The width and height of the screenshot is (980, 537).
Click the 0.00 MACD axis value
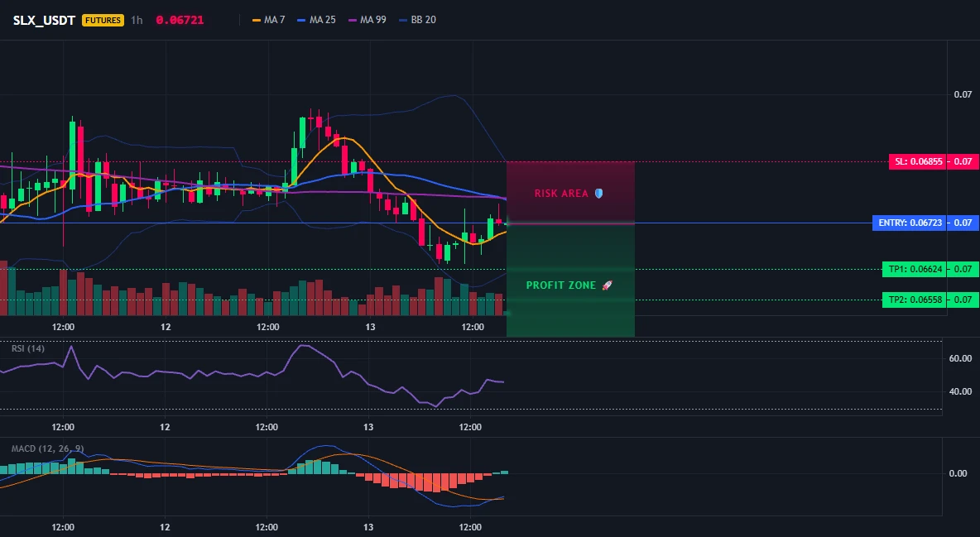pos(958,473)
